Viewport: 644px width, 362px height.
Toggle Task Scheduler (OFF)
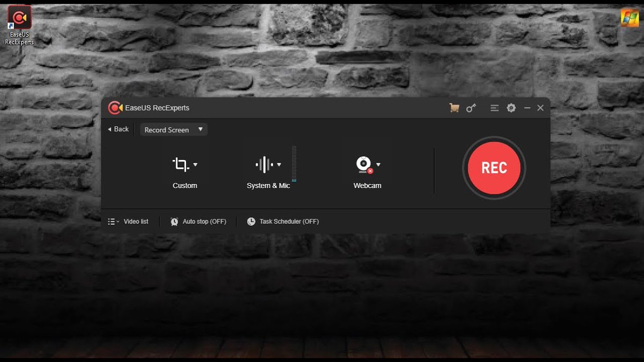pyautogui.click(x=289, y=221)
